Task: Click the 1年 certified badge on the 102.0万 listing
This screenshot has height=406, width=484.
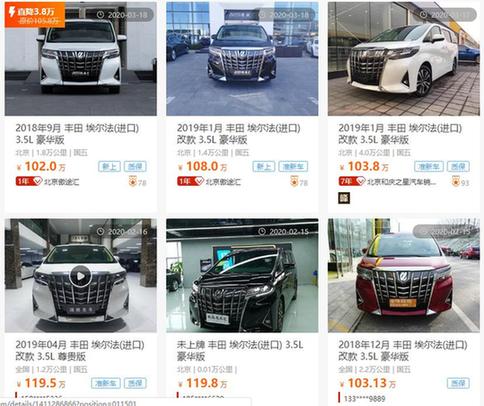Action: [x=29, y=181]
